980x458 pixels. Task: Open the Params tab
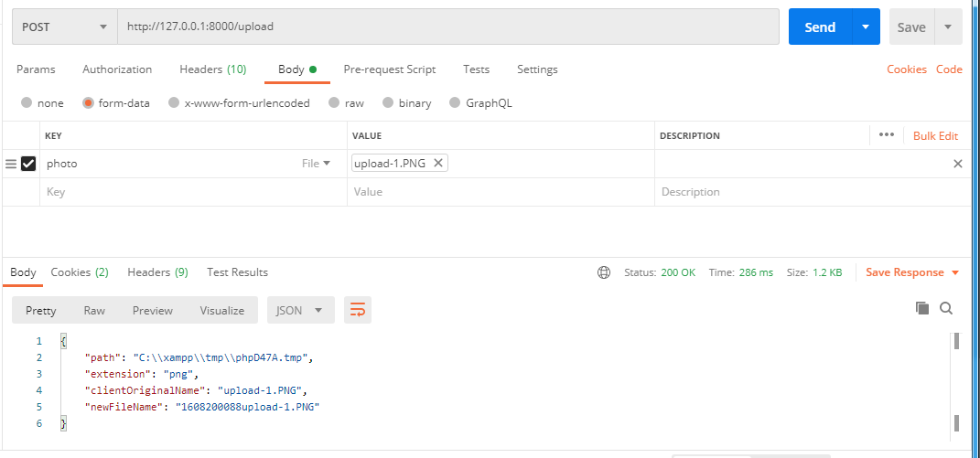pos(36,69)
